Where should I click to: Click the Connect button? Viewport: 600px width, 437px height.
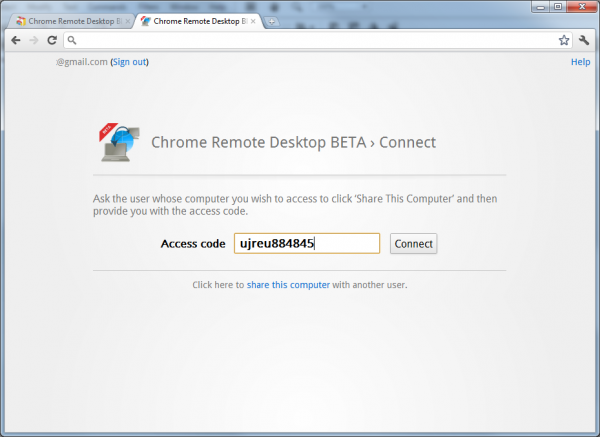(x=413, y=243)
